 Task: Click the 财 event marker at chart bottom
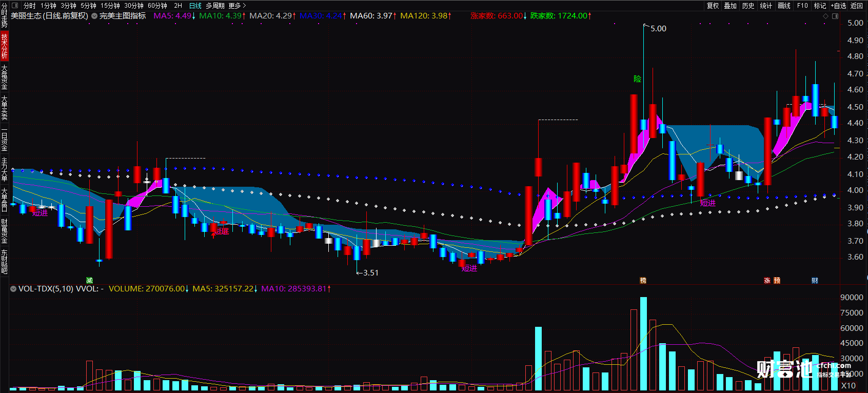pos(815,280)
